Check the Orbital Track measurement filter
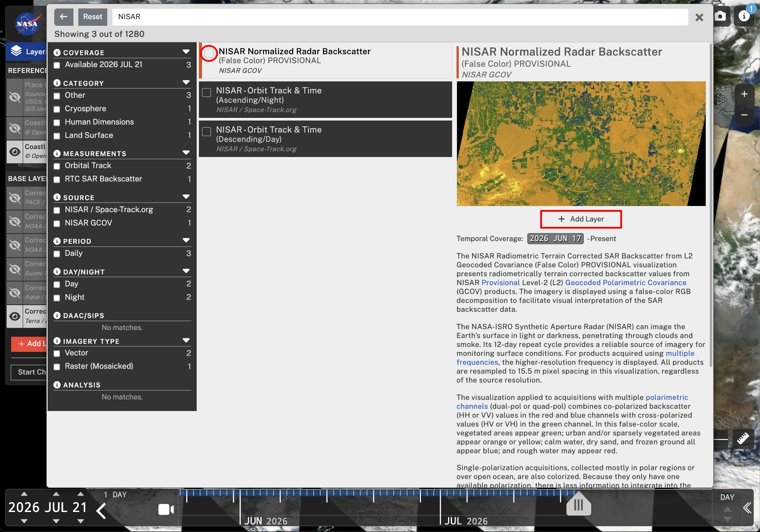This screenshot has height=532, width=760. click(x=57, y=166)
